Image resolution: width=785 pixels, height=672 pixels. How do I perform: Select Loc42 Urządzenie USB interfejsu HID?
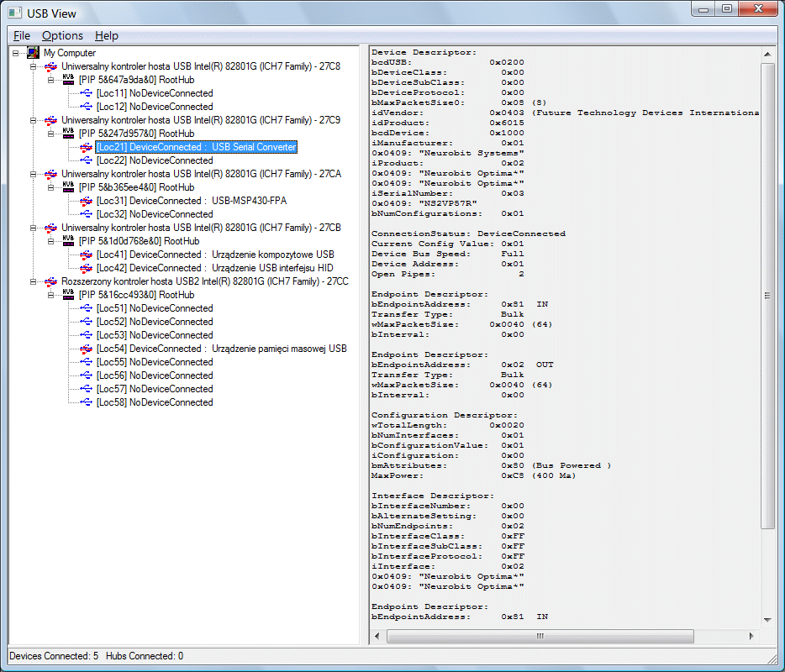(x=215, y=268)
